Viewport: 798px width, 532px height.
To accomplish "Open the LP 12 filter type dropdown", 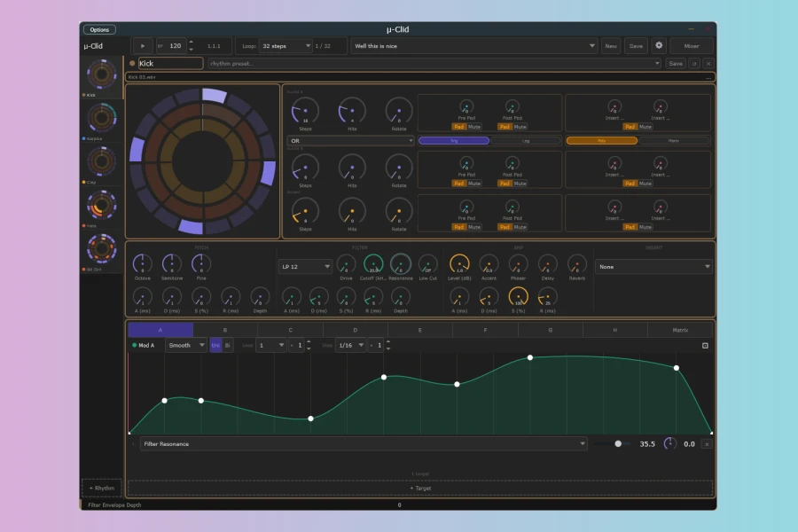I will 305,267.
